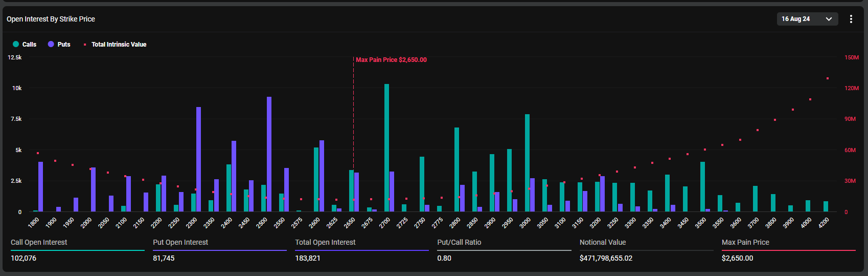Click the Notional Value amount

pyautogui.click(x=606, y=258)
